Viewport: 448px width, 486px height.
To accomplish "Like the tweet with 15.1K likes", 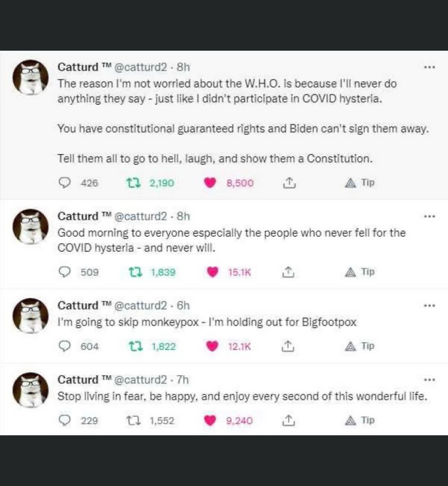I will point(213,272).
